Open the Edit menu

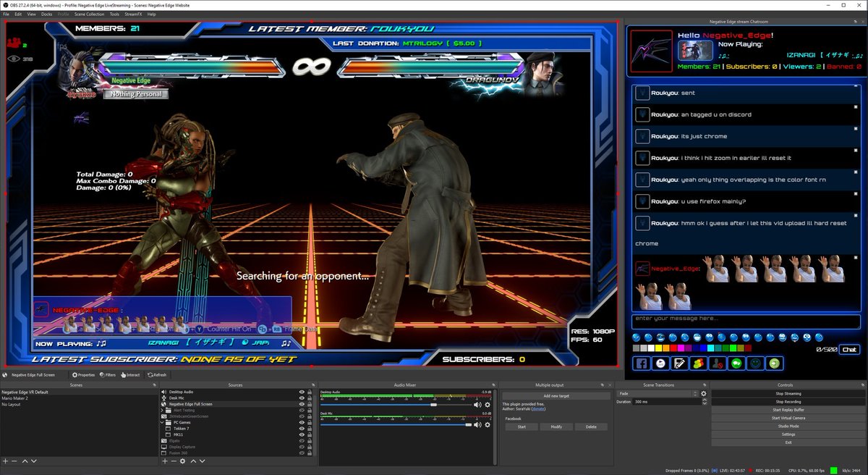(18, 14)
